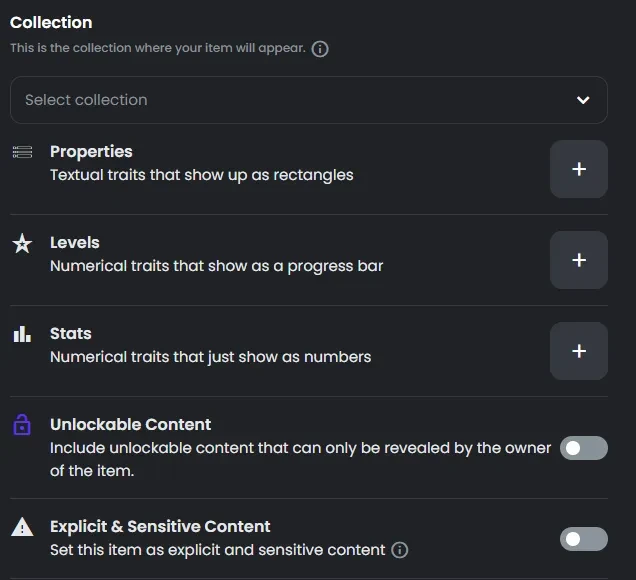Click the Unlockable Content heading
636x580 pixels.
(x=130, y=424)
